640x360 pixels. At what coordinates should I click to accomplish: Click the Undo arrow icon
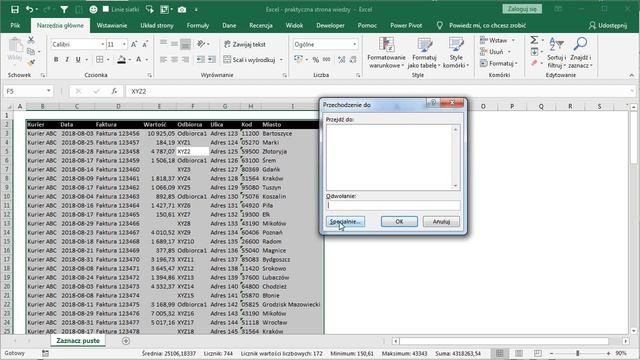29,9
